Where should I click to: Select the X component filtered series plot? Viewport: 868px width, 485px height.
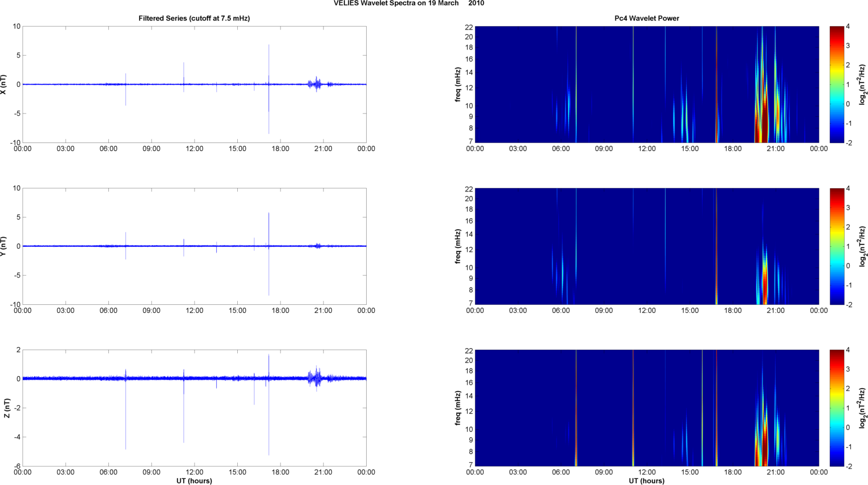[x=194, y=84]
